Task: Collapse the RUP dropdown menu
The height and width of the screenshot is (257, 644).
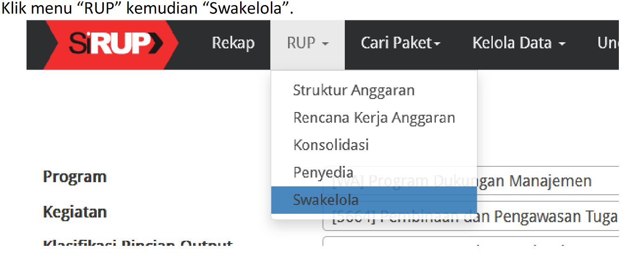Action: click(x=307, y=44)
